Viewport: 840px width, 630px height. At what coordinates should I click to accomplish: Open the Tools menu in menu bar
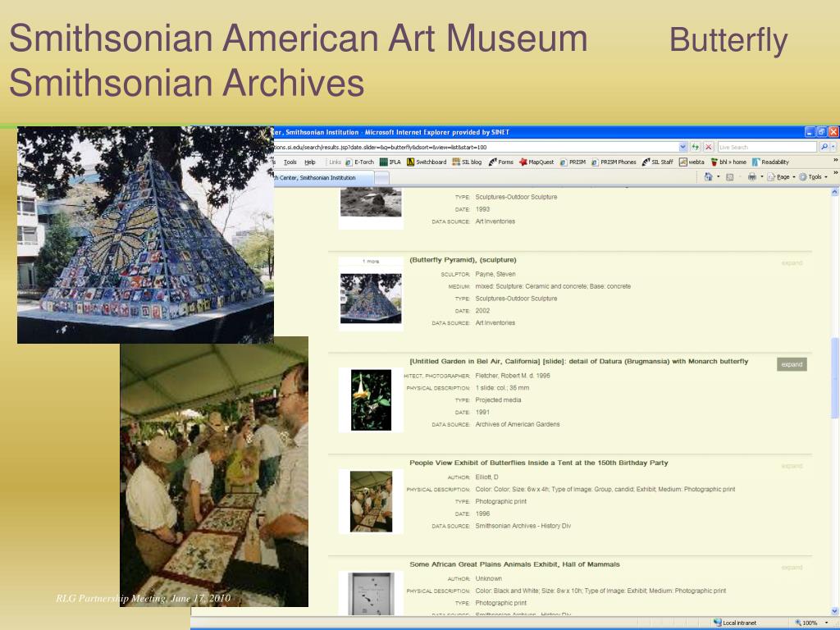pyautogui.click(x=290, y=162)
